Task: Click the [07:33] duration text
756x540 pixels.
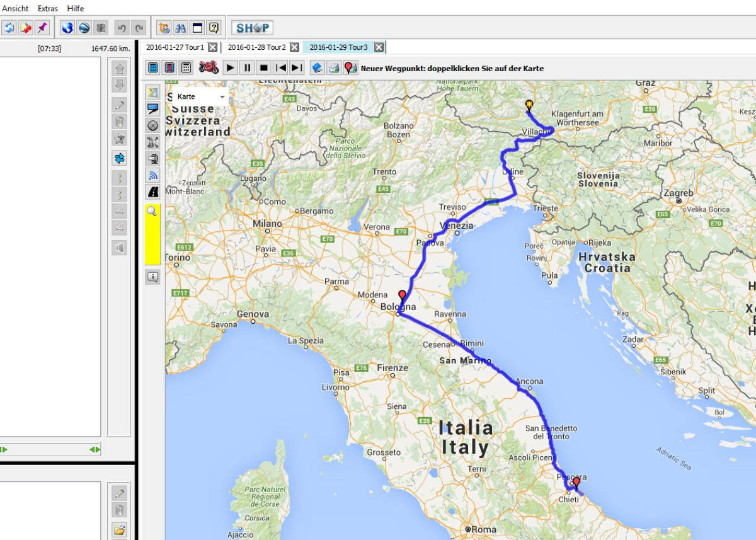Action: pyautogui.click(x=49, y=48)
